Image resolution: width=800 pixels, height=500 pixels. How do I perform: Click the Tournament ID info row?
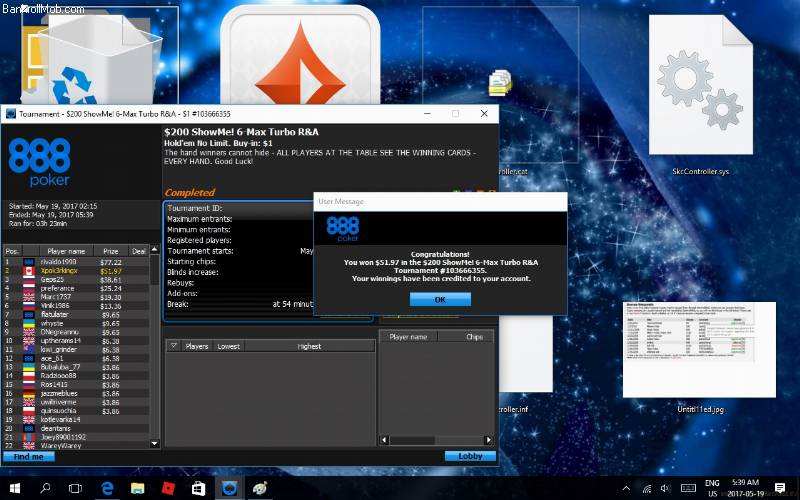(x=240, y=208)
